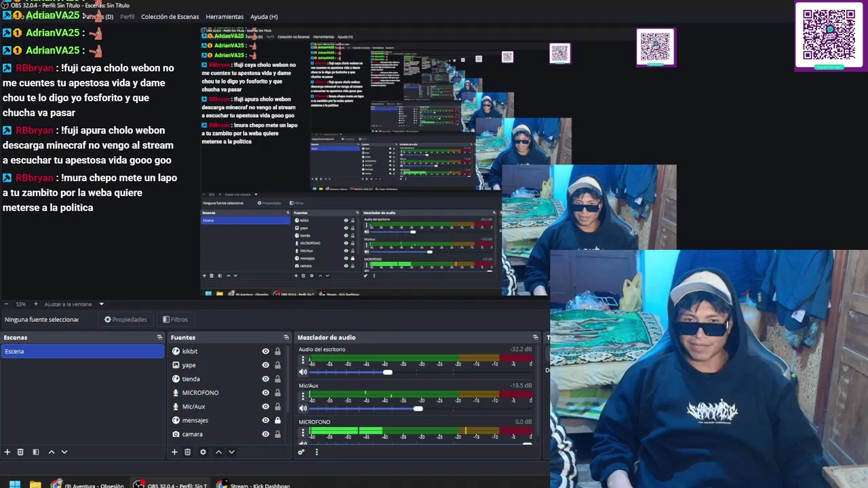868x488 pixels.
Task: Adjust Audio del escritorio volume slider
Action: [x=387, y=372]
